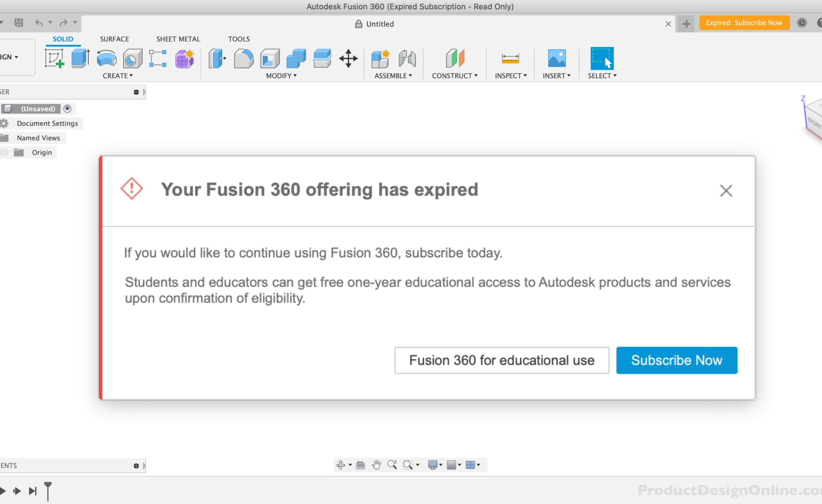Select Document Settings in browser

tap(47, 123)
